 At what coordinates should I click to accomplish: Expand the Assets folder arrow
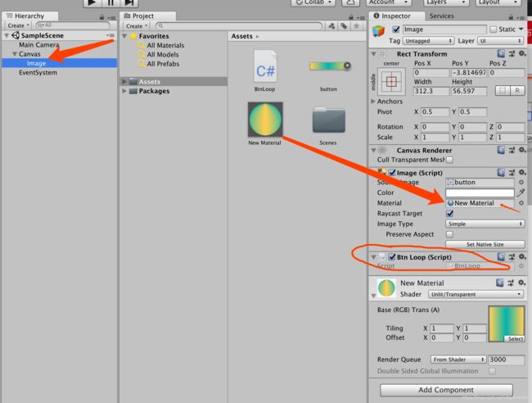tap(124, 81)
